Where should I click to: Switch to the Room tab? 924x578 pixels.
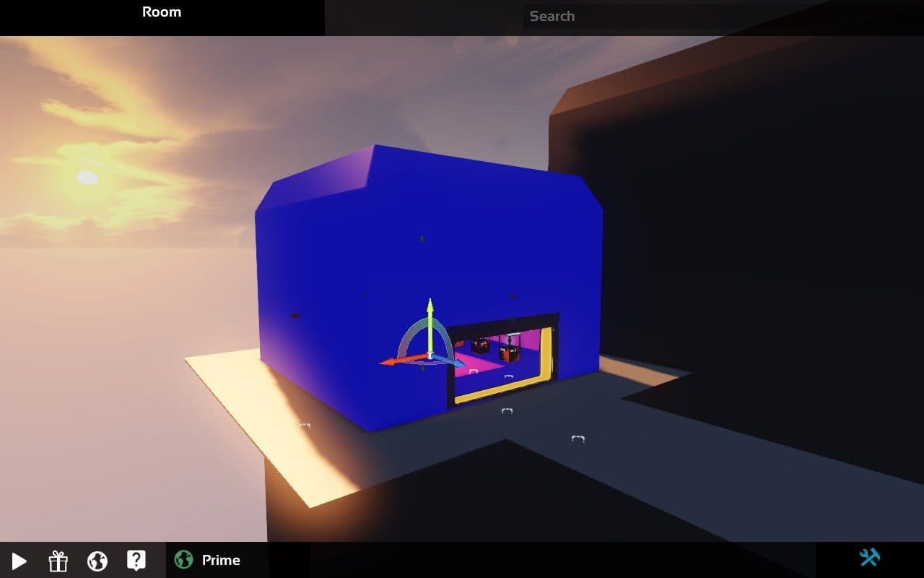pos(162,12)
